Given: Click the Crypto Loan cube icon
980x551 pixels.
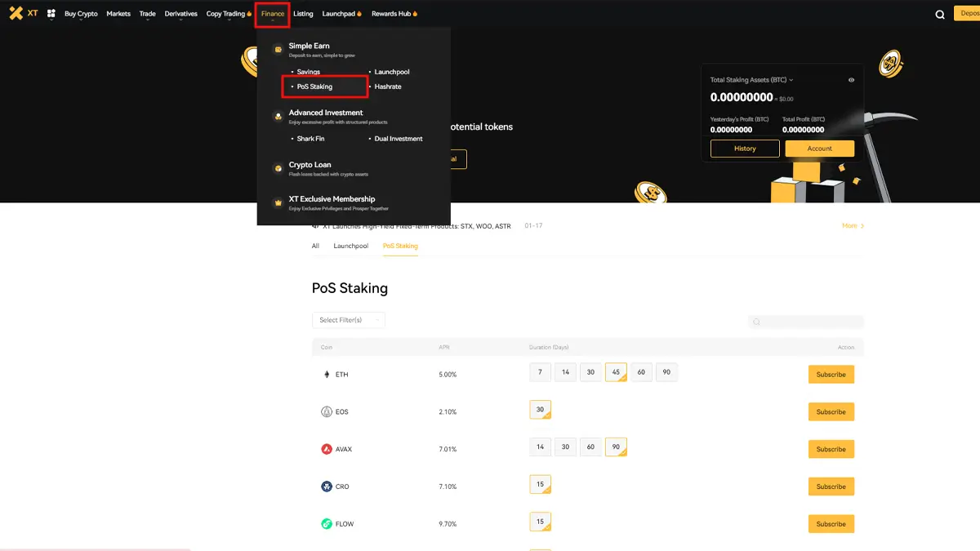Looking at the screenshot, I should click(x=278, y=168).
